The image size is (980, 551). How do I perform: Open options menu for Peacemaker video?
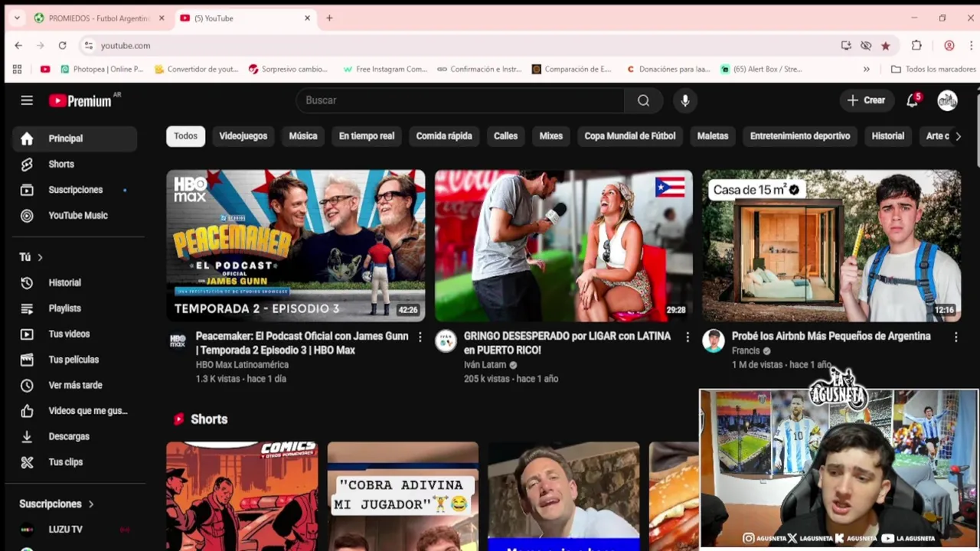420,337
